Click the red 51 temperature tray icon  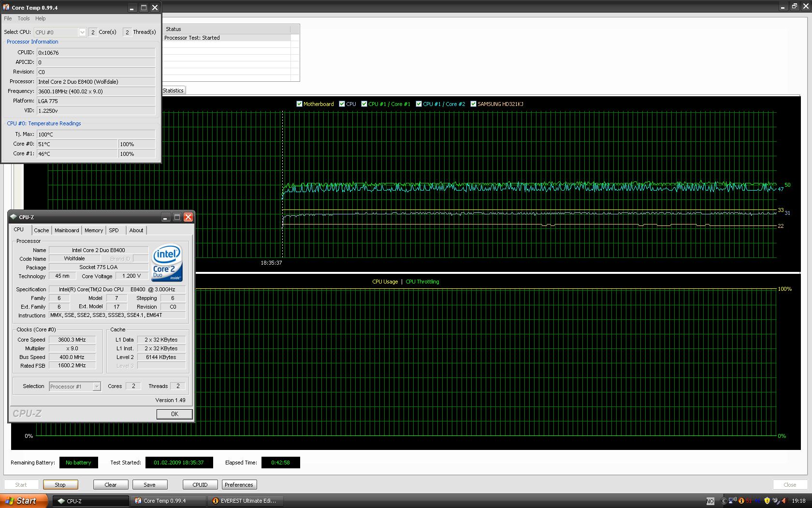tap(749, 501)
